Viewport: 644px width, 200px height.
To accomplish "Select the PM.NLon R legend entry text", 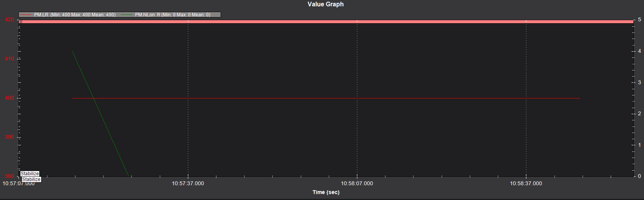I will pos(173,15).
